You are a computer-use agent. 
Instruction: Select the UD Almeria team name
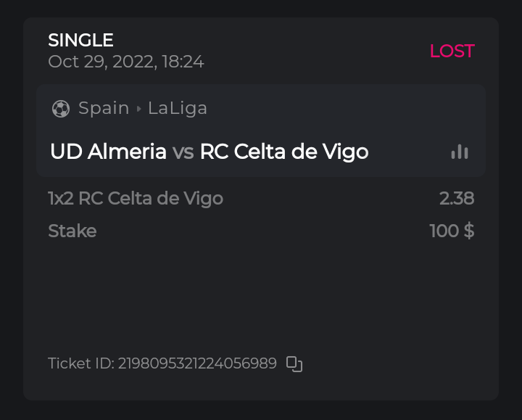coord(108,152)
